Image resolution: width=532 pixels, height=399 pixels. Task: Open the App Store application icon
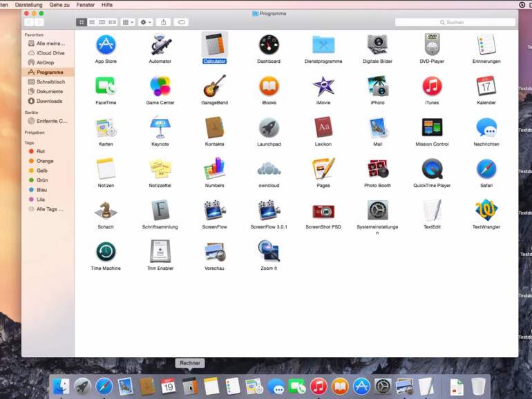click(x=106, y=45)
